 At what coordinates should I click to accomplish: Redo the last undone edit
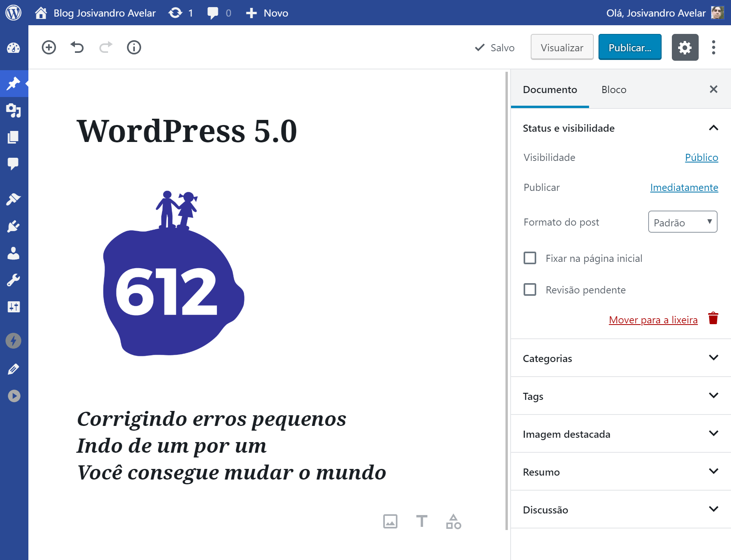pos(106,47)
